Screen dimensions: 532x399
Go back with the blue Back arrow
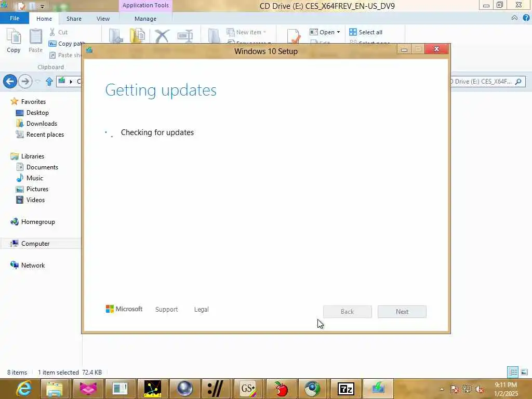(x=10, y=82)
